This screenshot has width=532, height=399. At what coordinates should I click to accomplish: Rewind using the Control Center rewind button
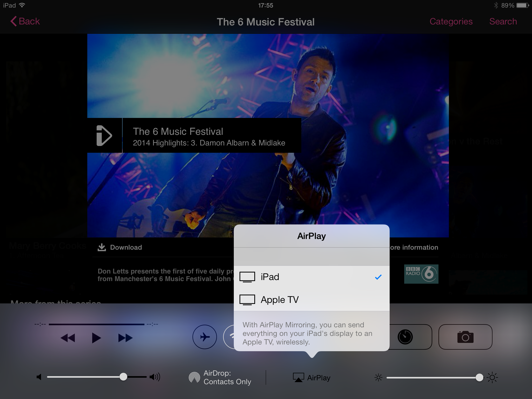(68, 338)
